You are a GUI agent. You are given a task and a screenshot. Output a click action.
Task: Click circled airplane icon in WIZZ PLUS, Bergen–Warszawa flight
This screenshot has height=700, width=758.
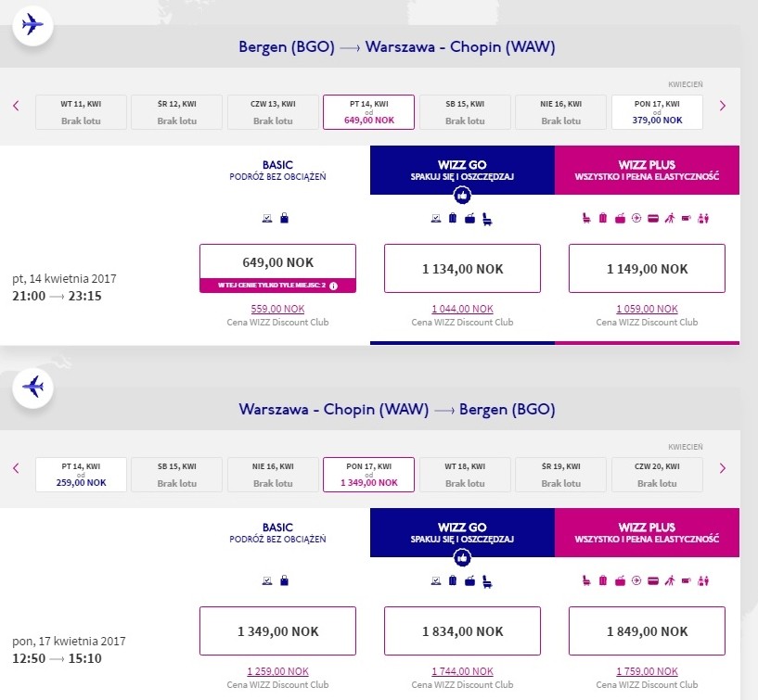click(x=636, y=219)
